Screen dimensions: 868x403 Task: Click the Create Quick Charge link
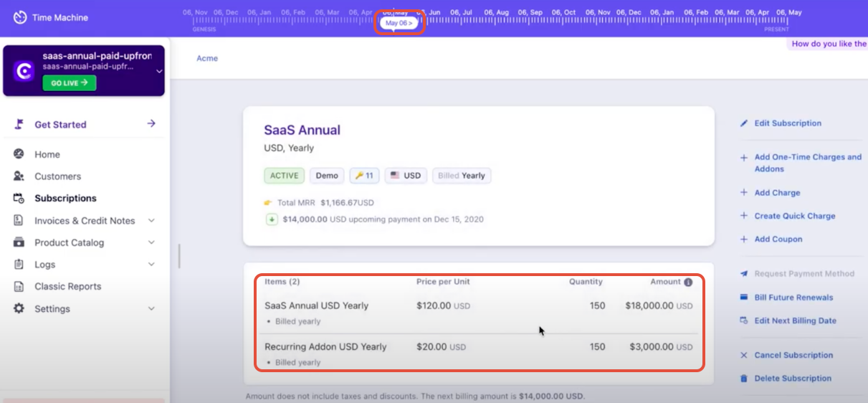coord(795,216)
